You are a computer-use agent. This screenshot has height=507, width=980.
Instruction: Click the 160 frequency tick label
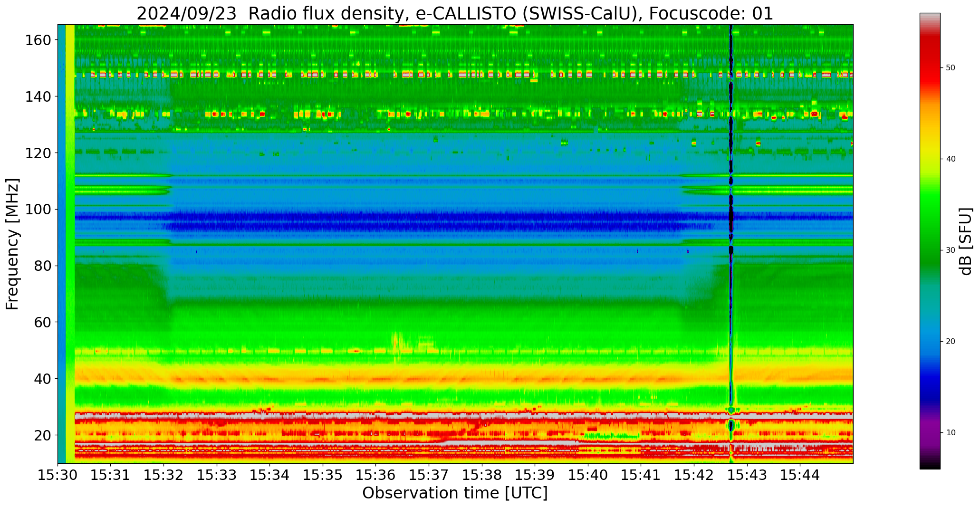point(38,40)
